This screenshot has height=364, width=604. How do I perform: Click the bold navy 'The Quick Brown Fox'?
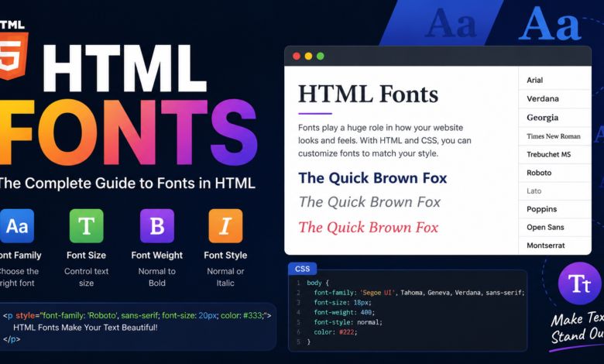[372, 178]
